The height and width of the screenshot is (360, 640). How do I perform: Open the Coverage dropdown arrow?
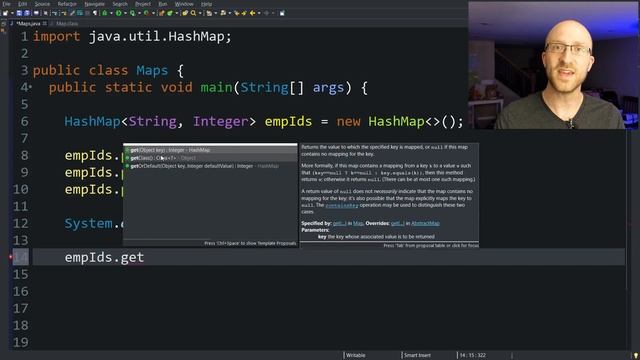tap(139, 13)
